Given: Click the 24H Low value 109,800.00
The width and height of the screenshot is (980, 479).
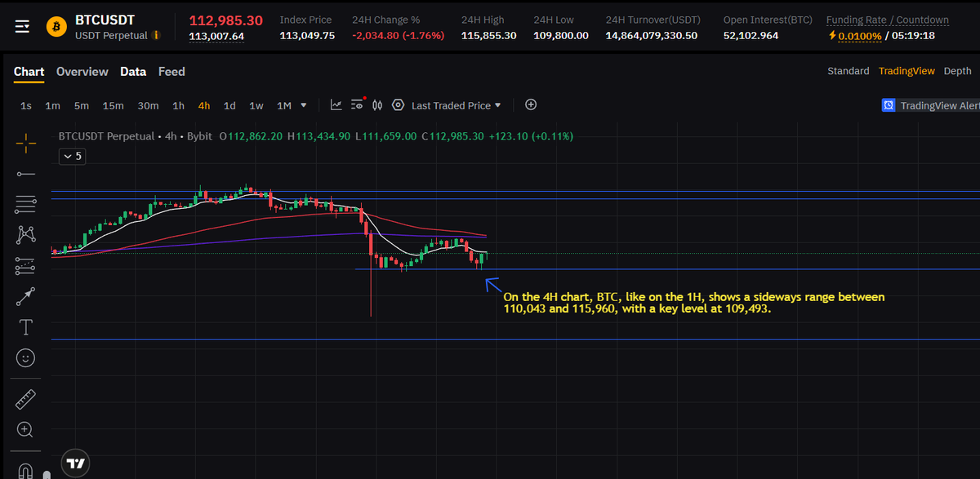Looking at the screenshot, I should point(561,36).
